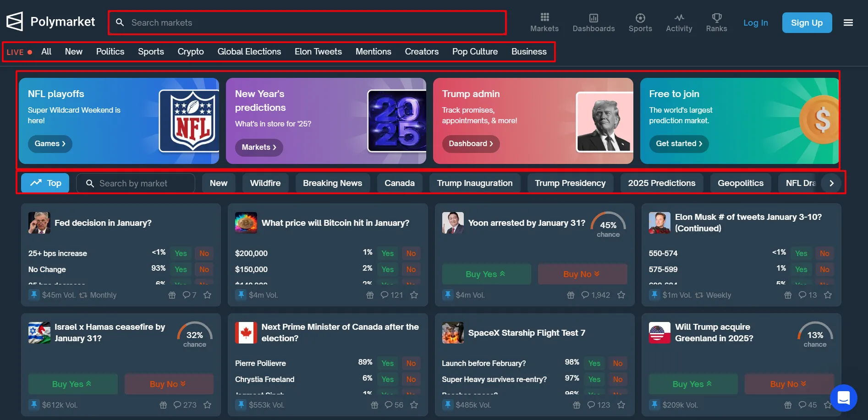The height and width of the screenshot is (420, 868).
Task: Click Get started on Free to join banner
Action: (679, 144)
